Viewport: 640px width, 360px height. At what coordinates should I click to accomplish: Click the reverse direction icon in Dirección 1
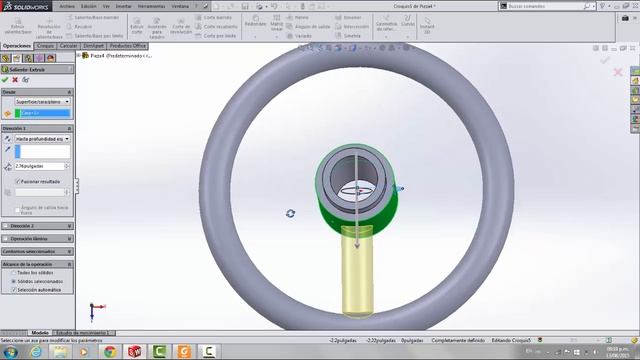point(8,139)
